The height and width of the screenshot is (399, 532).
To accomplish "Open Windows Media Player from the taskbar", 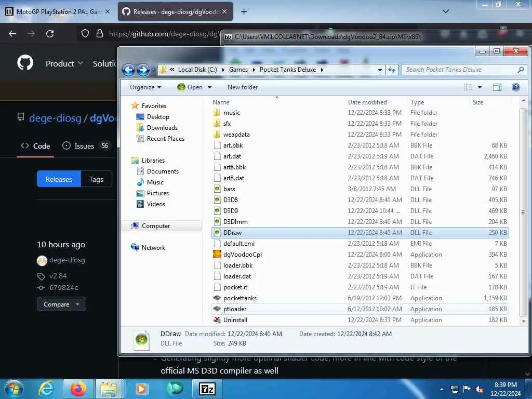I will [x=141, y=389].
